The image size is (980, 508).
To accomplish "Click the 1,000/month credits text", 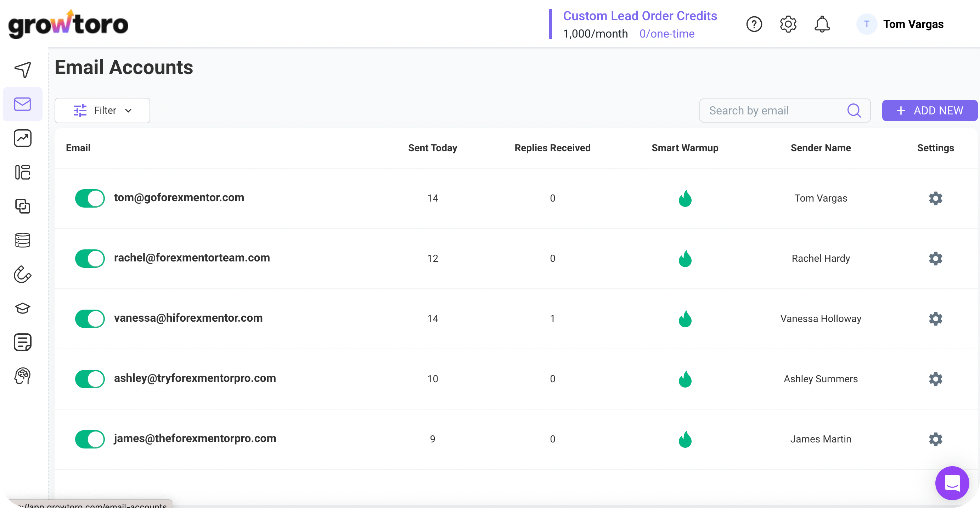I will (595, 34).
